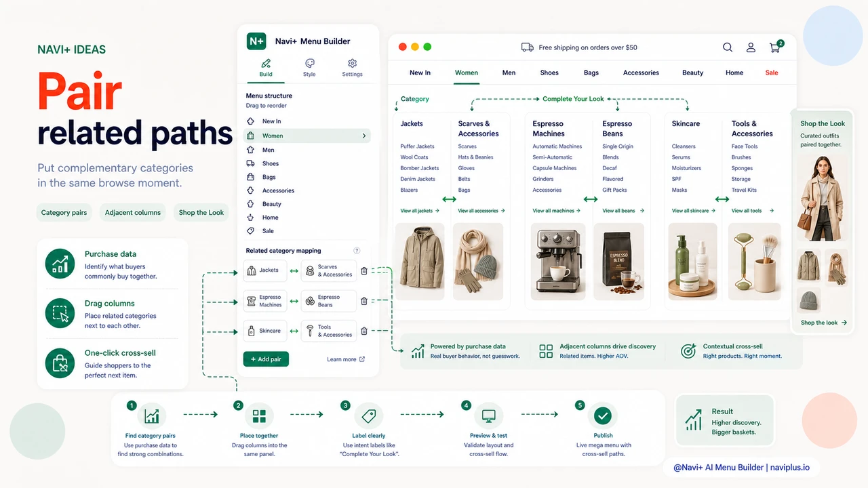Screen dimensions: 868x488
Task: Click the One-click cross-sell bag icon
Action: [60, 363]
